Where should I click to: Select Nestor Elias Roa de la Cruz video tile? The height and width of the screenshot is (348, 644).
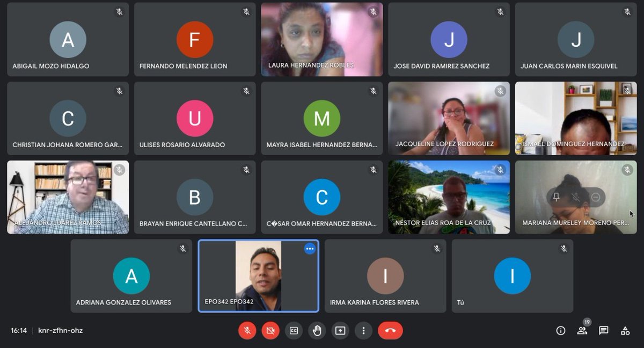pos(449,197)
